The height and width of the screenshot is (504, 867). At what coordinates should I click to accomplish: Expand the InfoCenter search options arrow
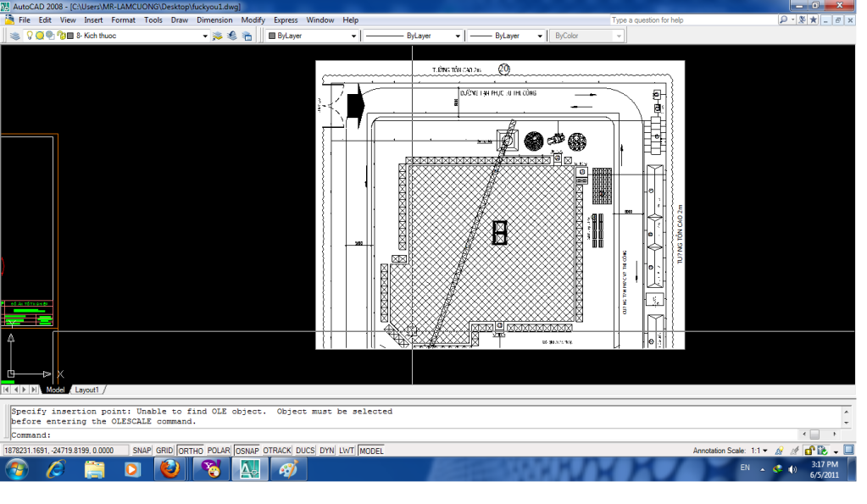click(792, 19)
